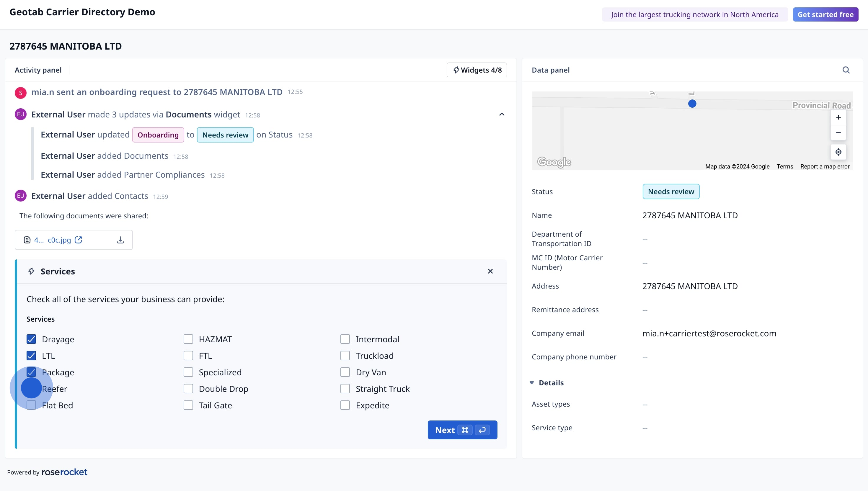868x491 pixels.
Task: Zoom in on the map
Action: 838,117
